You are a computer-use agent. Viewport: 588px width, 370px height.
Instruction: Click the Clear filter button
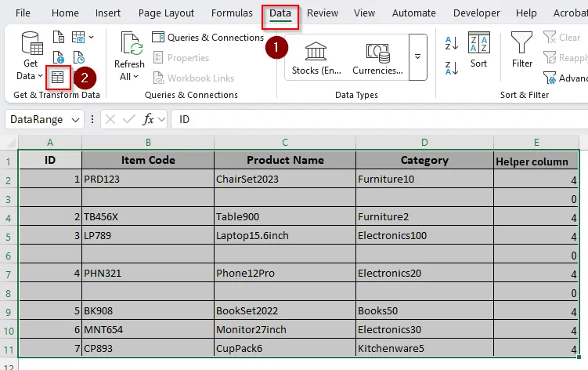(x=561, y=38)
